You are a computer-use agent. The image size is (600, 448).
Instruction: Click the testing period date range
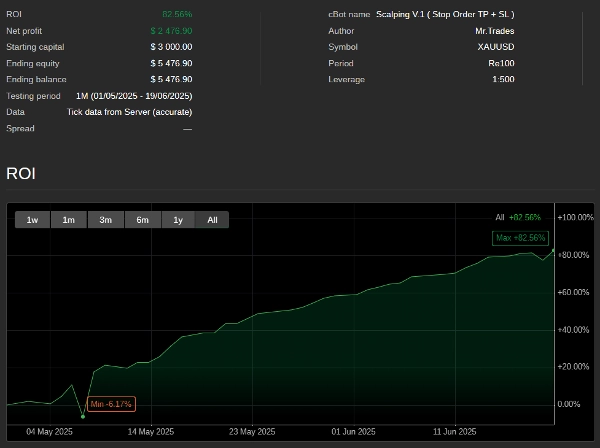click(134, 96)
